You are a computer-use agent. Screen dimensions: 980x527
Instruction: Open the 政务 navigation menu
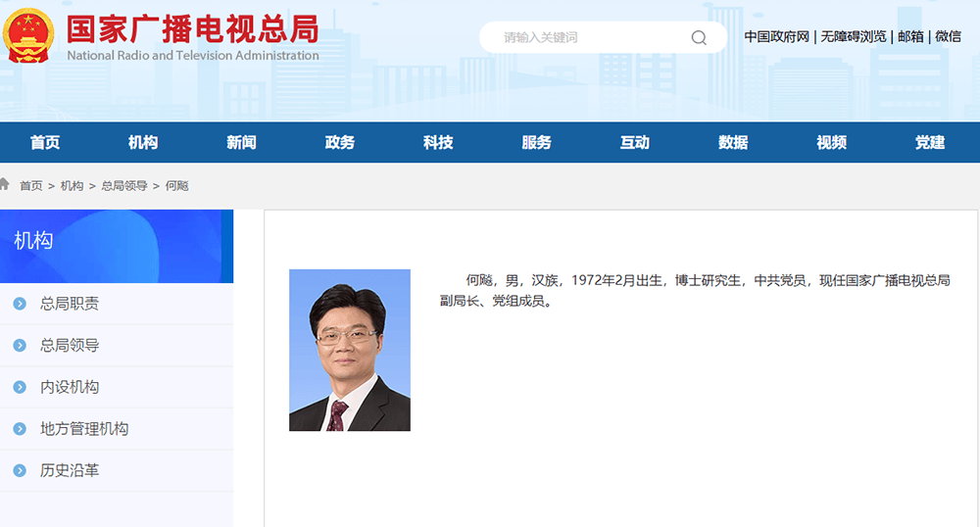(x=339, y=142)
